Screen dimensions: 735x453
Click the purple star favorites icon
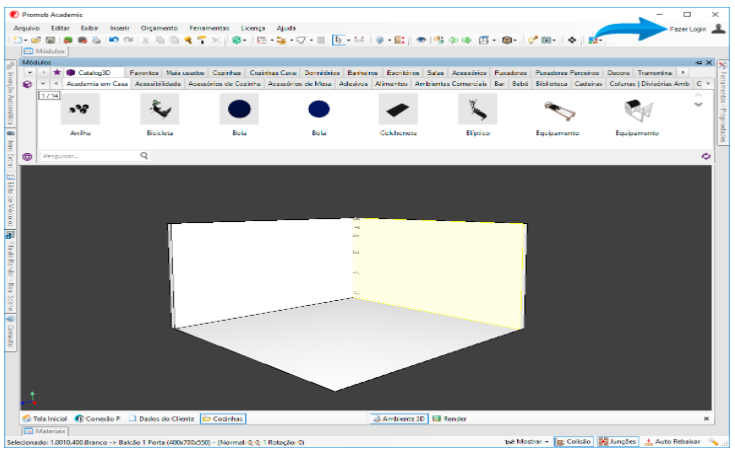click(x=57, y=73)
